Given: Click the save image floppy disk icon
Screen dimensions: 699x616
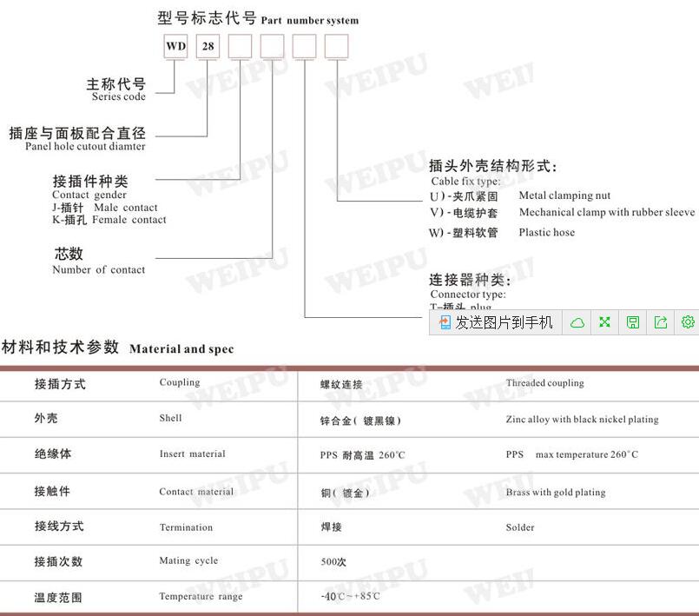Looking at the screenshot, I should [x=633, y=322].
